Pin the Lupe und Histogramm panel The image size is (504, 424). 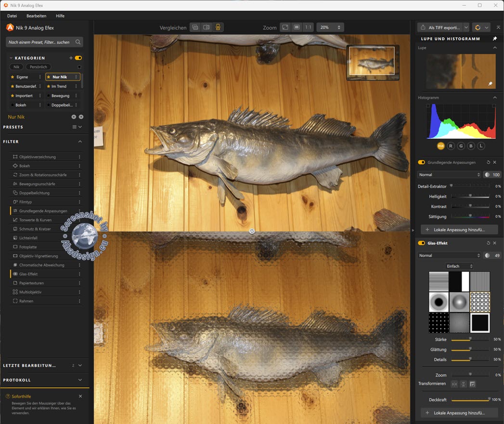495,39
